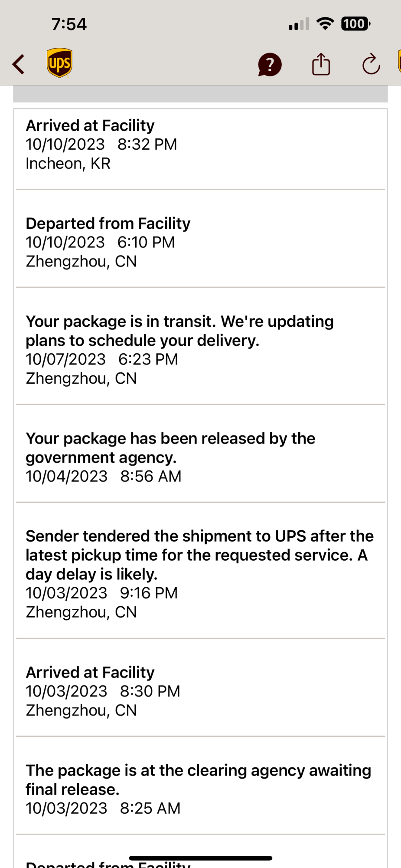Tap the clearing agency awaiting release entry
This screenshot has height=868, width=401.
(200, 789)
